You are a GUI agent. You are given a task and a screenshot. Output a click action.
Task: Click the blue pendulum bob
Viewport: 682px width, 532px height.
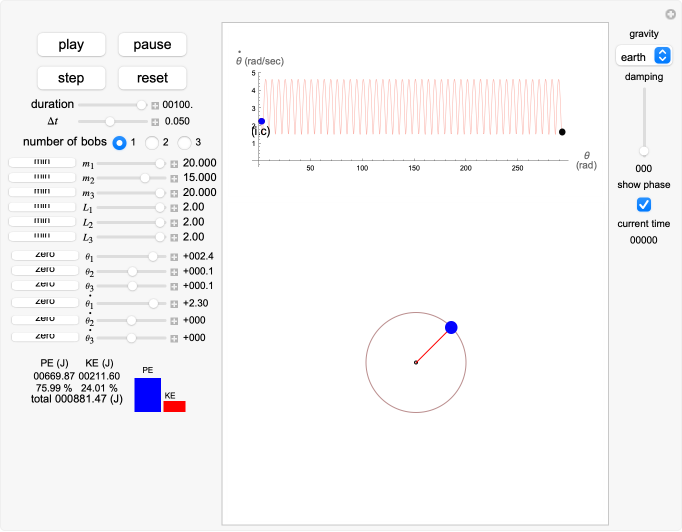(x=451, y=328)
